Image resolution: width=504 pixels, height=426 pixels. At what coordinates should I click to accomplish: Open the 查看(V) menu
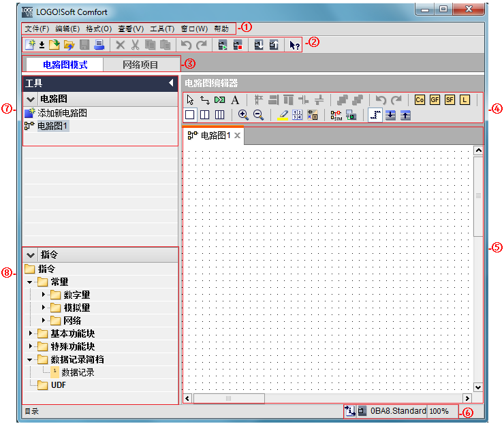[131, 29]
